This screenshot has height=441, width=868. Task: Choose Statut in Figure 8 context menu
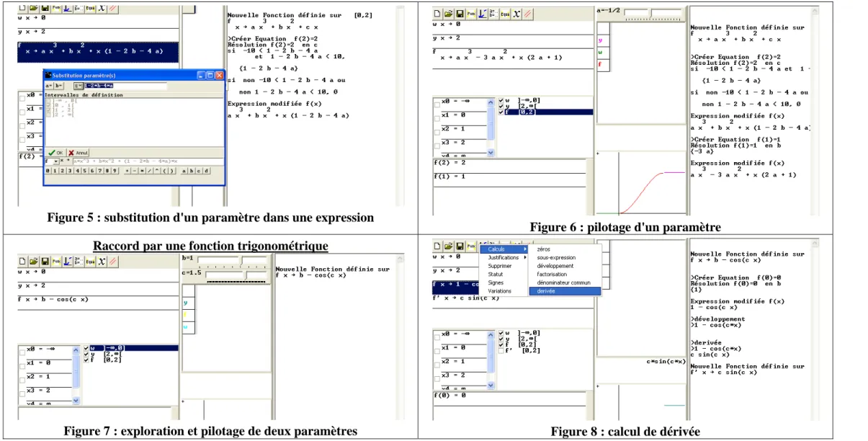pyautogui.click(x=504, y=274)
